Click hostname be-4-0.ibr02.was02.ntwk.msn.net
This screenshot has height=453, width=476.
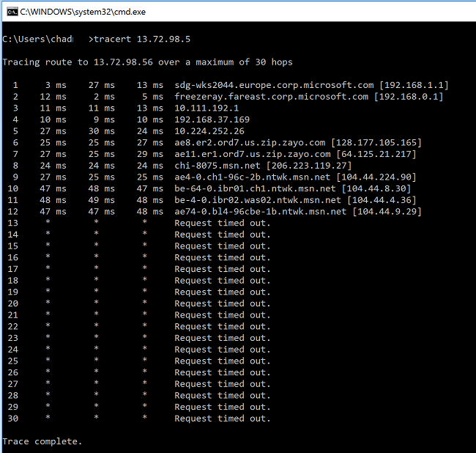click(x=258, y=200)
